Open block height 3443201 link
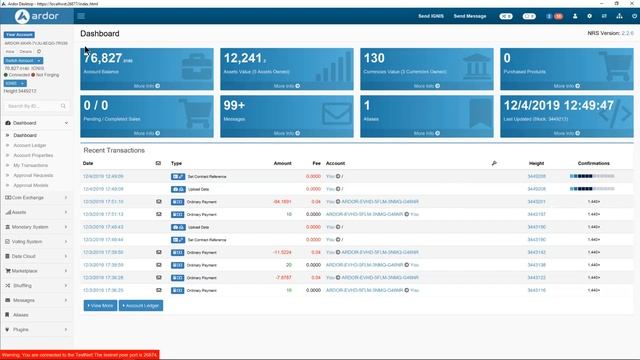Image resolution: width=640 pixels, height=360 pixels. (x=536, y=202)
